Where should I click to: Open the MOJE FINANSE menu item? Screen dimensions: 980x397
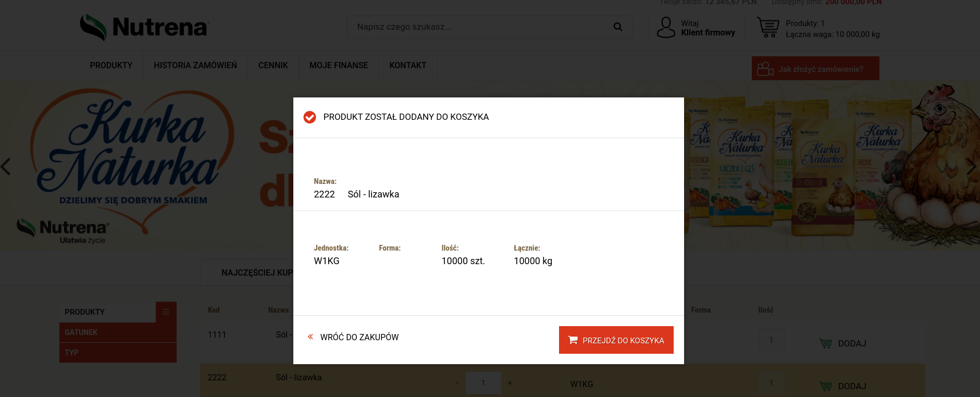(339, 65)
